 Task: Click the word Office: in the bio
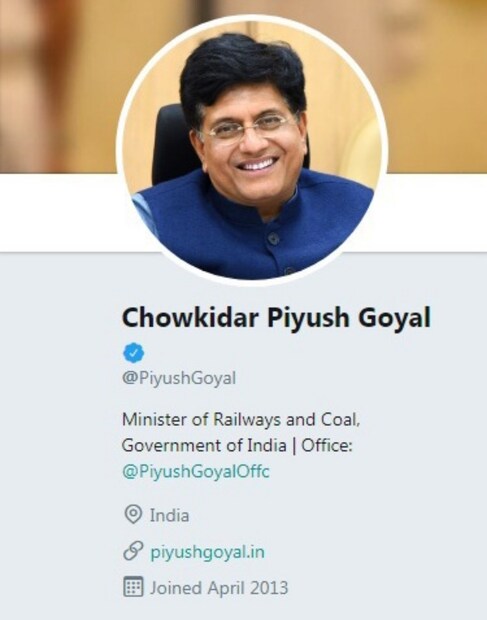coord(327,446)
